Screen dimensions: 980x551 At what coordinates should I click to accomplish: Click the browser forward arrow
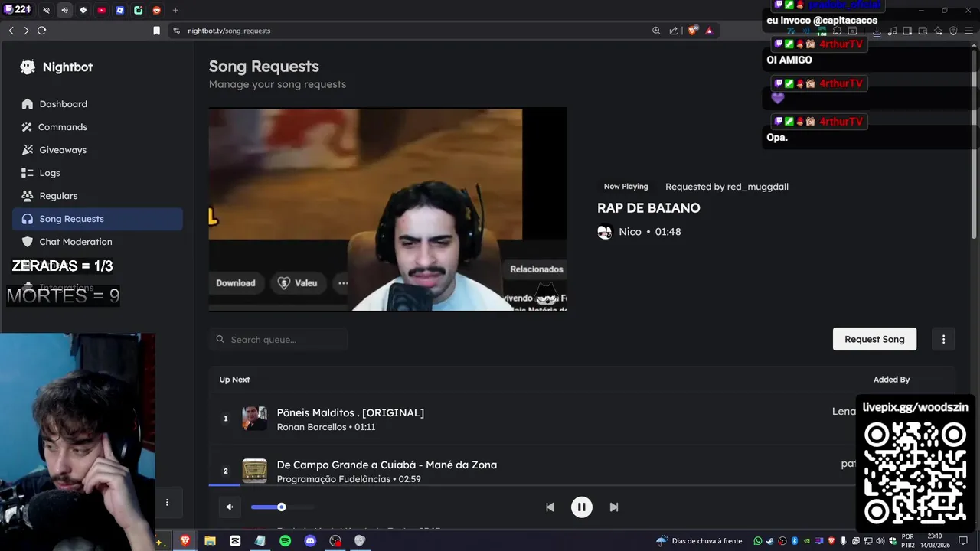26,31
